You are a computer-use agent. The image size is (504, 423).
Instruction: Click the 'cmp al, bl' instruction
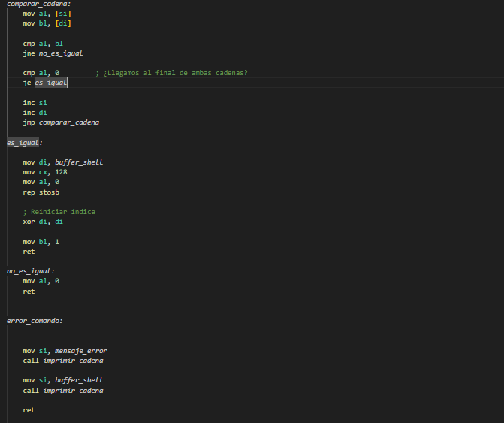click(x=43, y=44)
